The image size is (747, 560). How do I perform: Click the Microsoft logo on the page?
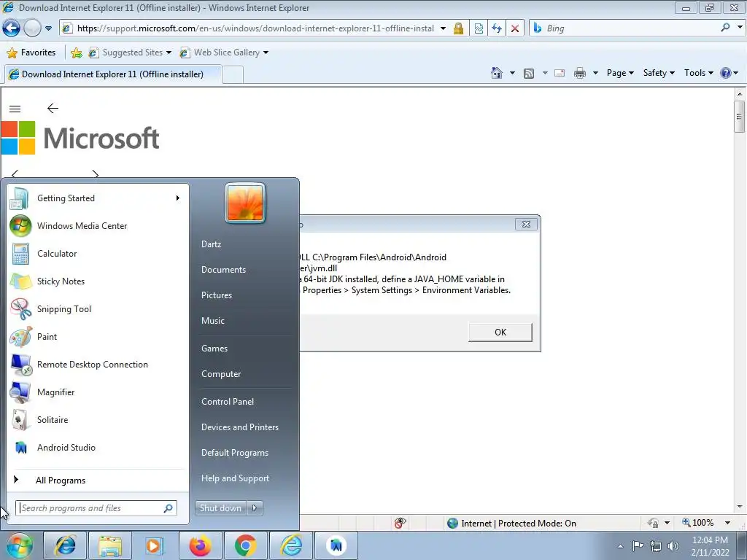tap(80, 138)
